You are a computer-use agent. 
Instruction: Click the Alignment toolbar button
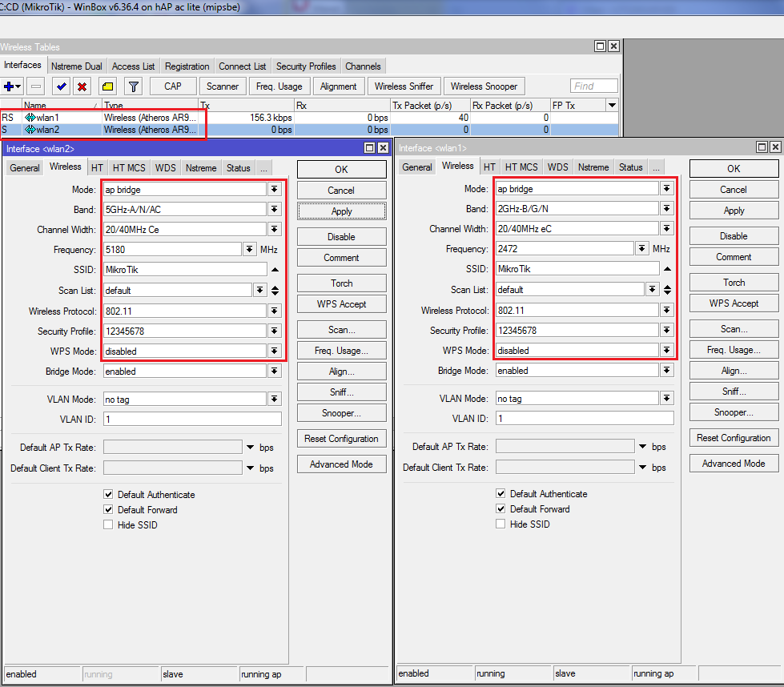[339, 86]
